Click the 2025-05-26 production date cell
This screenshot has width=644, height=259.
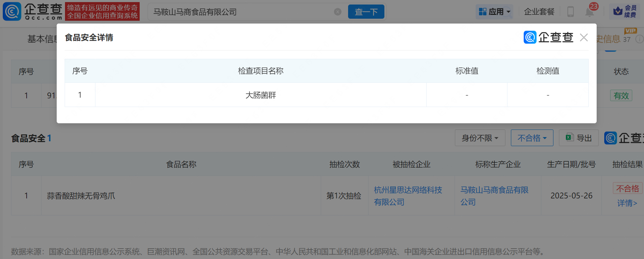pos(571,196)
